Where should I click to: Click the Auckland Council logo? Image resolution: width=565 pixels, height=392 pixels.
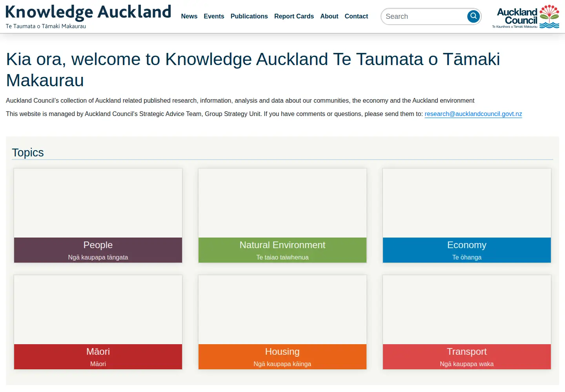[526, 16]
